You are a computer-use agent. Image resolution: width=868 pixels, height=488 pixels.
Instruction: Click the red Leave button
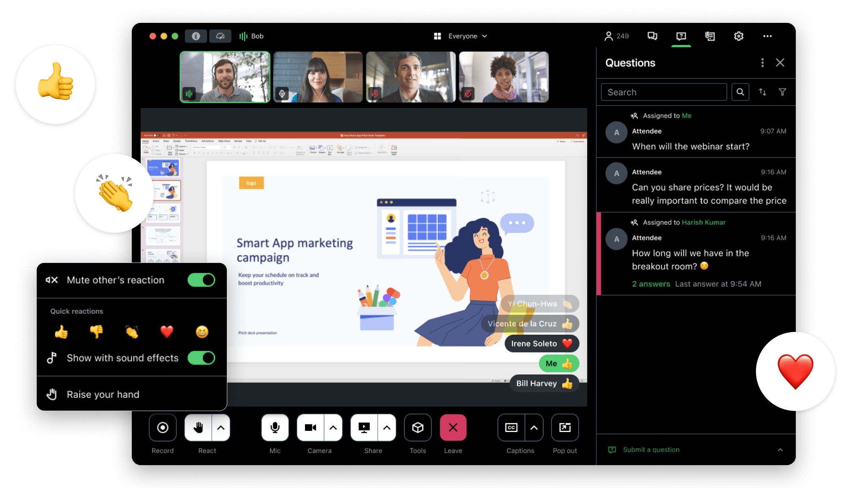(x=453, y=428)
